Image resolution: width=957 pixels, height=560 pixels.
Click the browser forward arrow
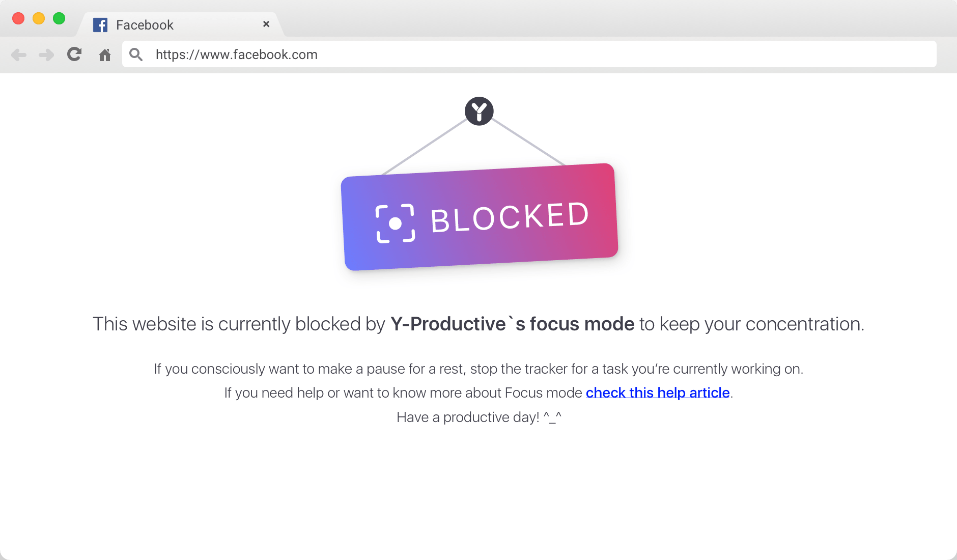tap(46, 54)
